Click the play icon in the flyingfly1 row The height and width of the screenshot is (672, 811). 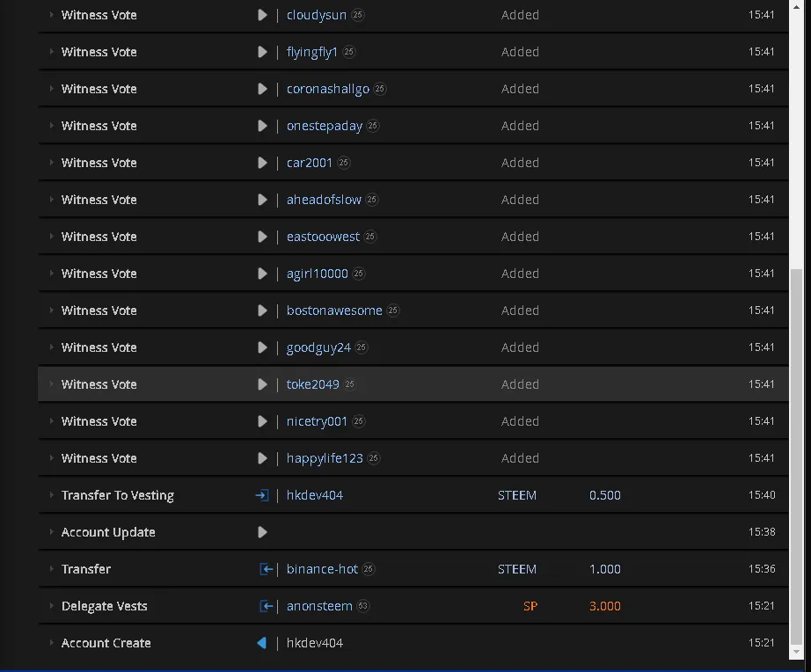click(x=262, y=52)
